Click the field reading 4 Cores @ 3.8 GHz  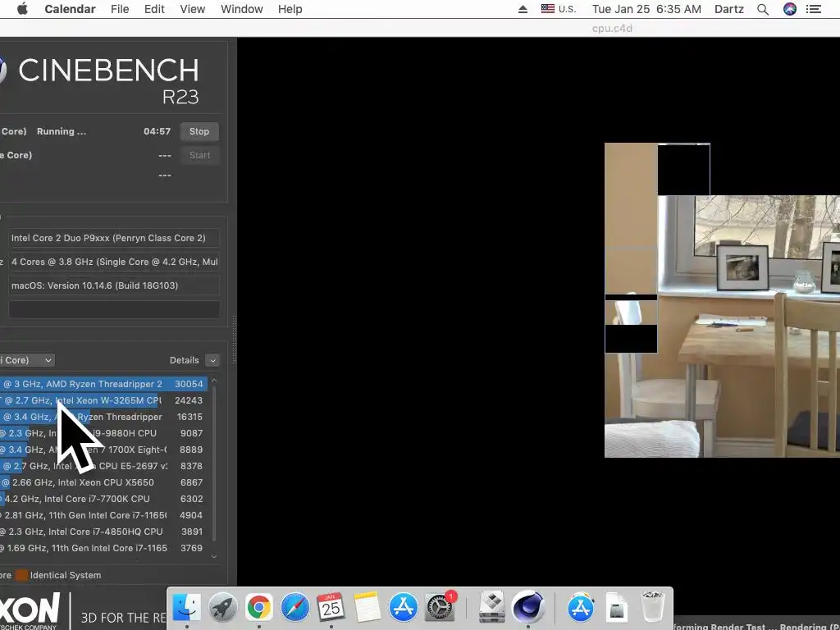(x=114, y=262)
